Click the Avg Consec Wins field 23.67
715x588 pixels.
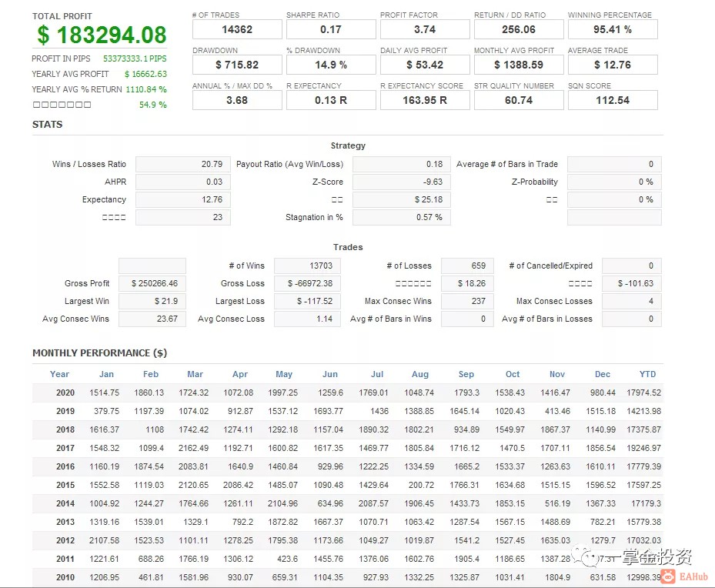(152, 319)
